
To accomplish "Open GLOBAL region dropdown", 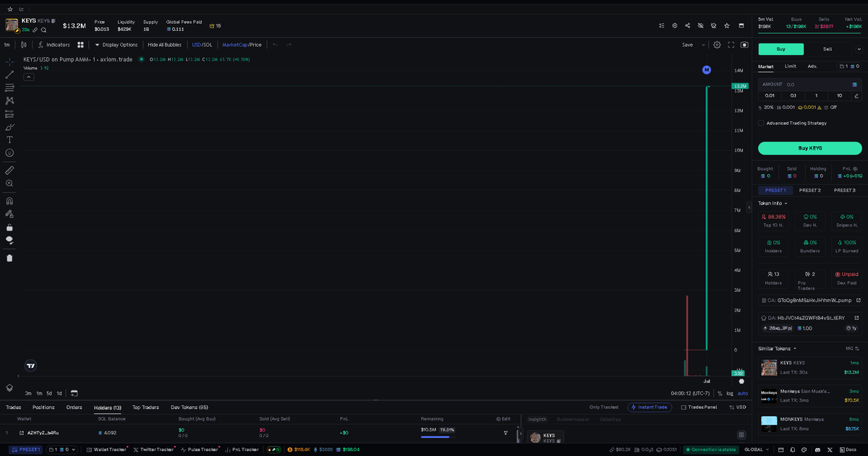I will [757, 449].
